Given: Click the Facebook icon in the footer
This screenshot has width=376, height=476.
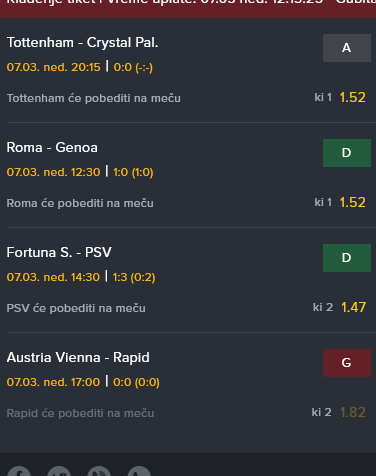Looking at the screenshot, I should pyautogui.click(x=19, y=471).
